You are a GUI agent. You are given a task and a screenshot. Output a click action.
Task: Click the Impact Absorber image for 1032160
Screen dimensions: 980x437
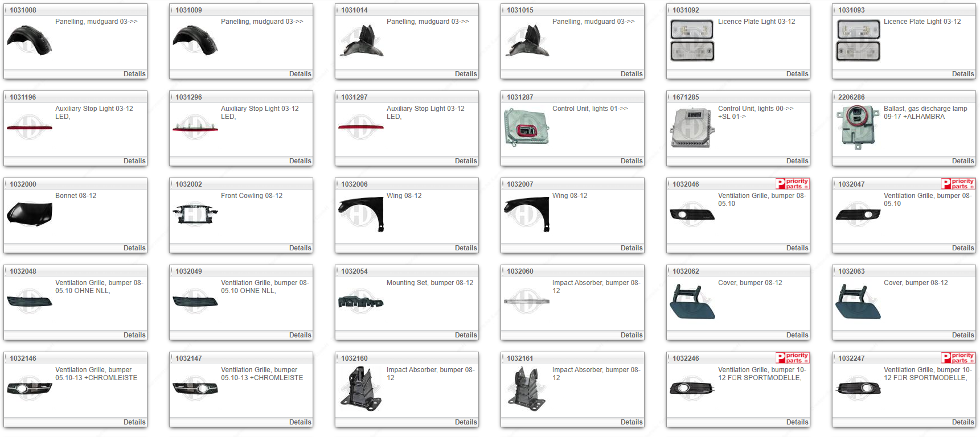click(360, 388)
